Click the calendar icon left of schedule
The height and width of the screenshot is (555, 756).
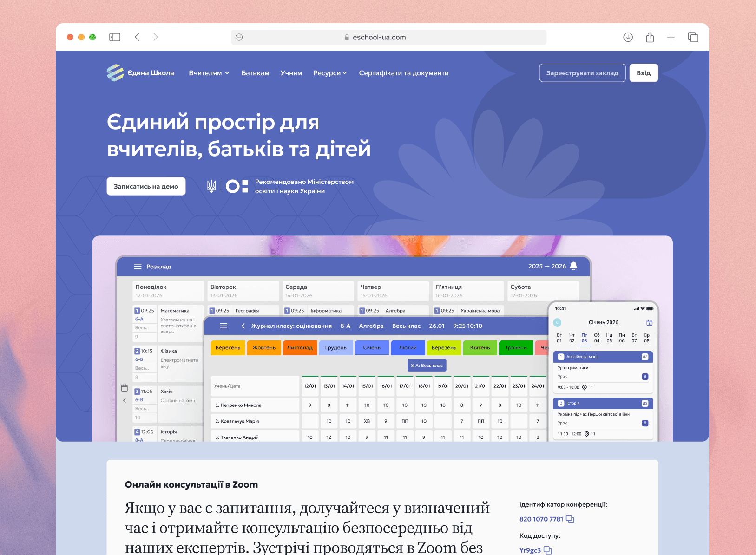(124, 388)
